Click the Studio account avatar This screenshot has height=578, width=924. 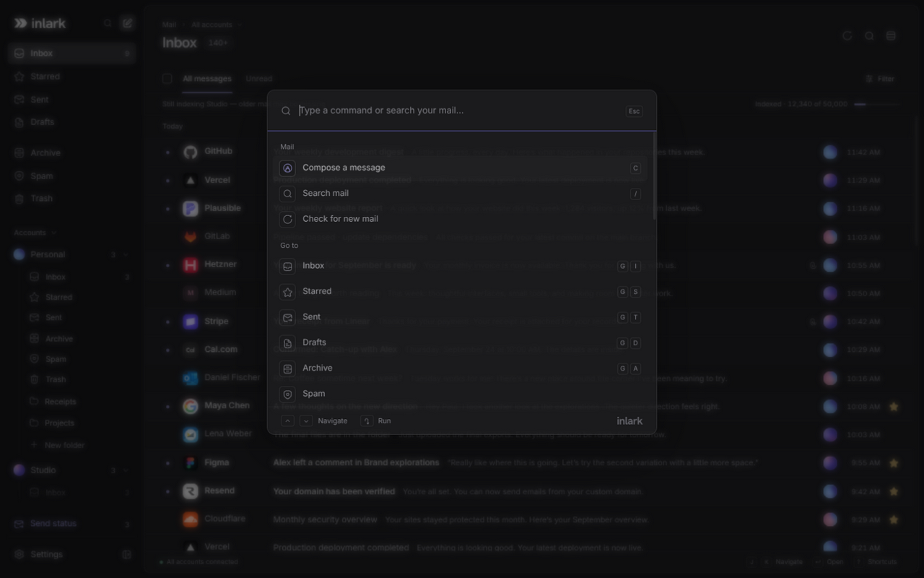point(19,470)
